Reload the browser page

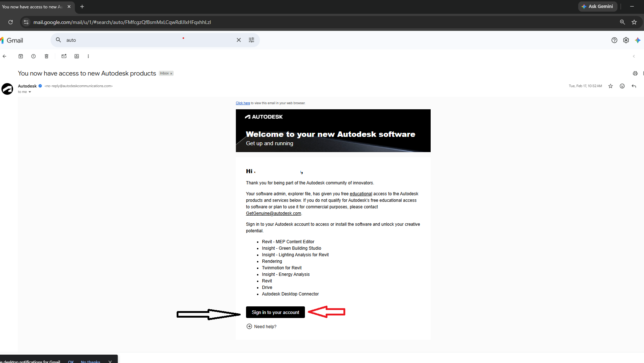pos(11,22)
